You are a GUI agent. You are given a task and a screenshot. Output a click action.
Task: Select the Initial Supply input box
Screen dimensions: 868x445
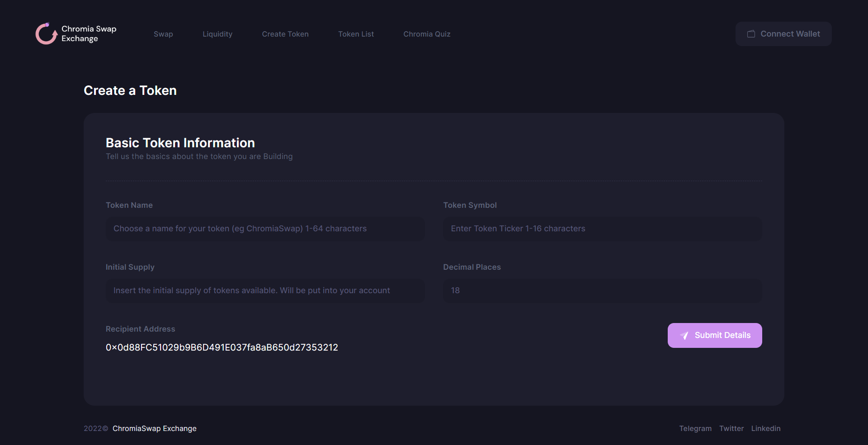coord(265,290)
